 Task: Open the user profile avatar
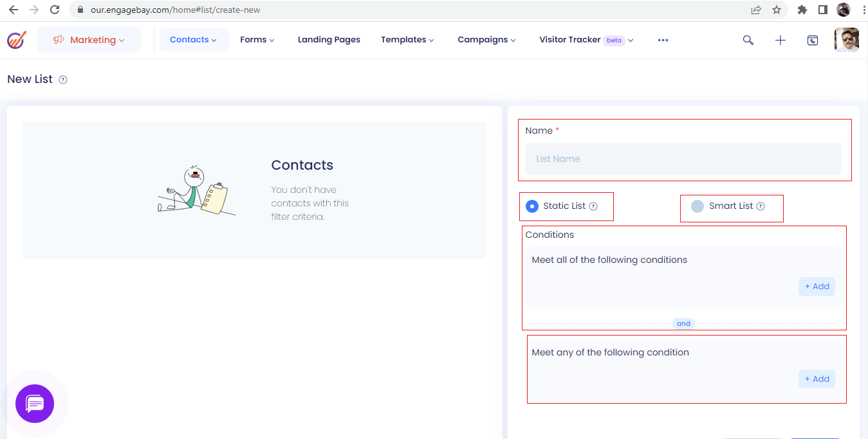(846, 40)
